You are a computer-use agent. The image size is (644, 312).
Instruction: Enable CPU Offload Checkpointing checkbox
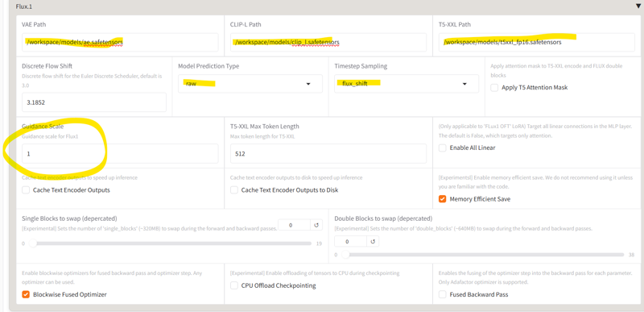click(x=234, y=285)
